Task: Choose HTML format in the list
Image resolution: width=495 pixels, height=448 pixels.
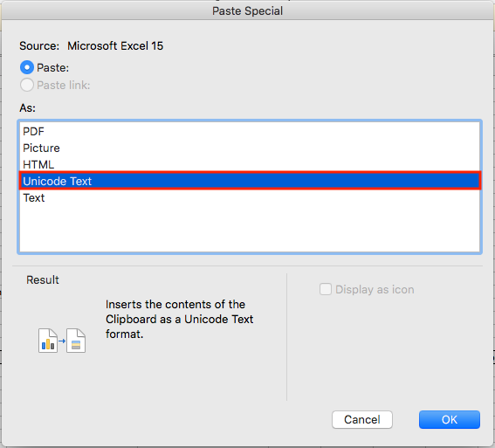Action: (x=250, y=164)
